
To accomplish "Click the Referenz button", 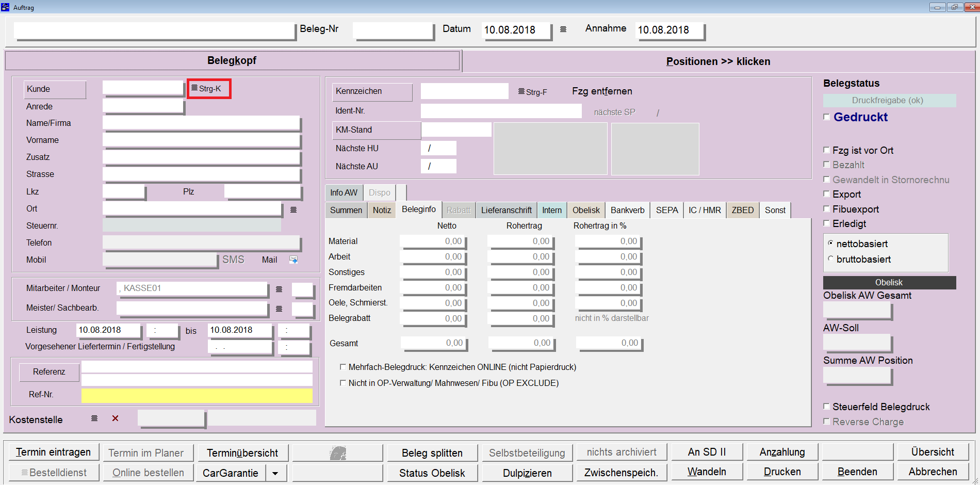I will (49, 372).
